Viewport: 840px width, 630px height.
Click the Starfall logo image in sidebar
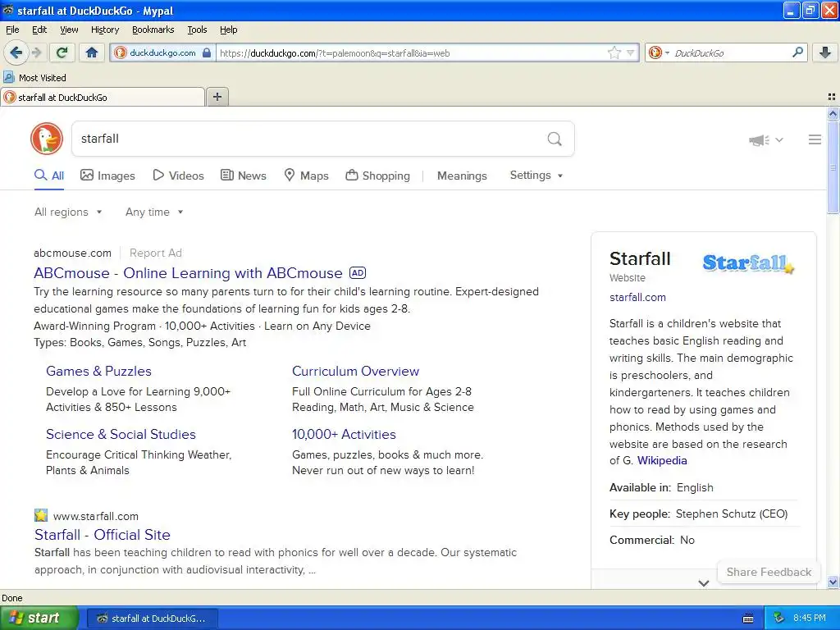tap(748, 263)
